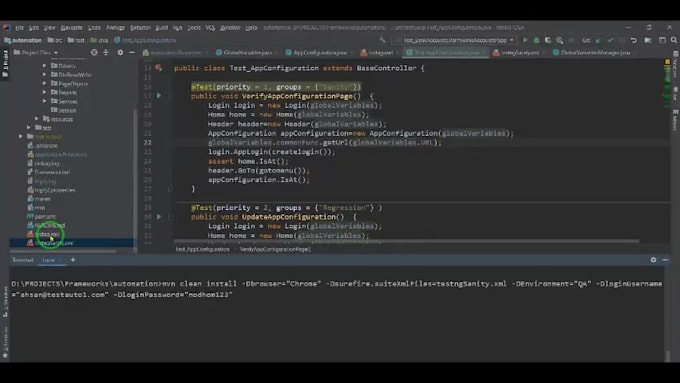Screen dimensions: 680x383
Task: Start debugging with the green Debug bug icon
Action: point(536,40)
